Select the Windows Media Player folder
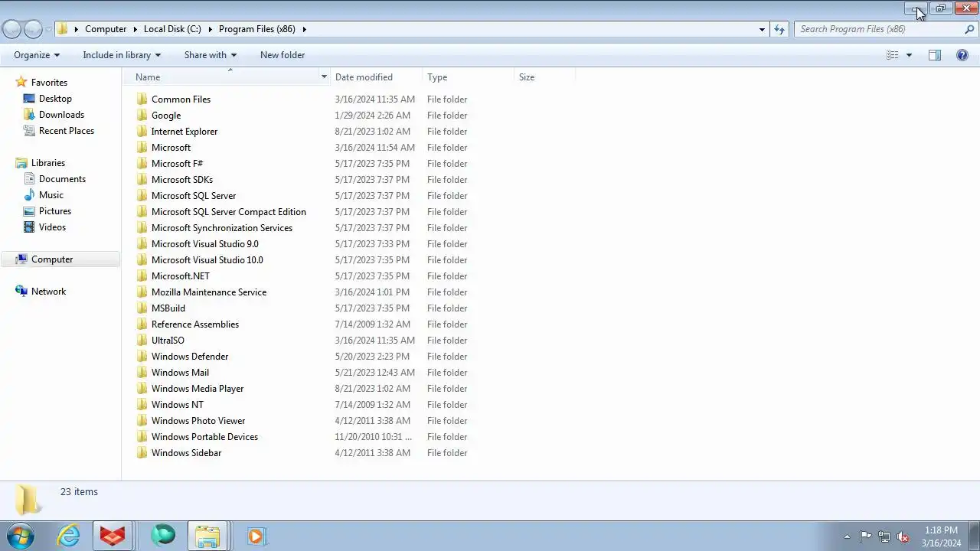 (x=198, y=389)
